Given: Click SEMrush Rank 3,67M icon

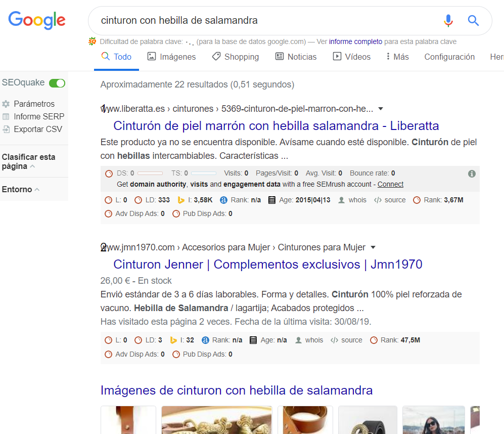Looking at the screenshot, I should (x=417, y=200).
